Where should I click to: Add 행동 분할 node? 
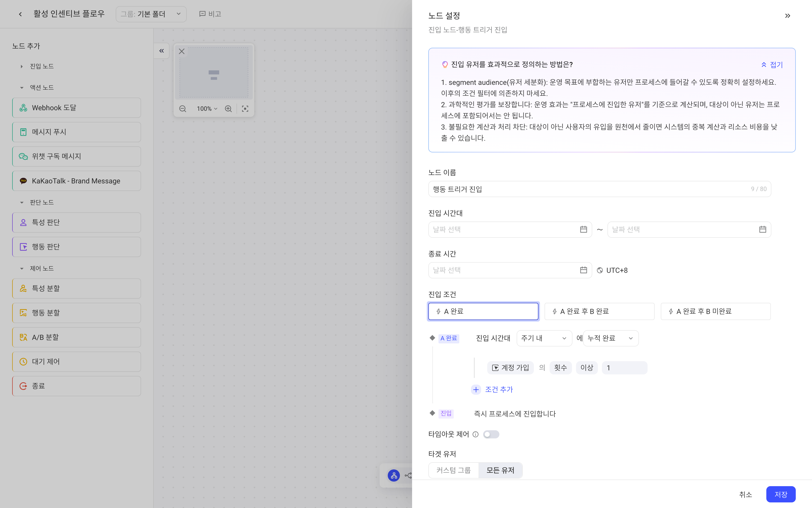click(76, 313)
